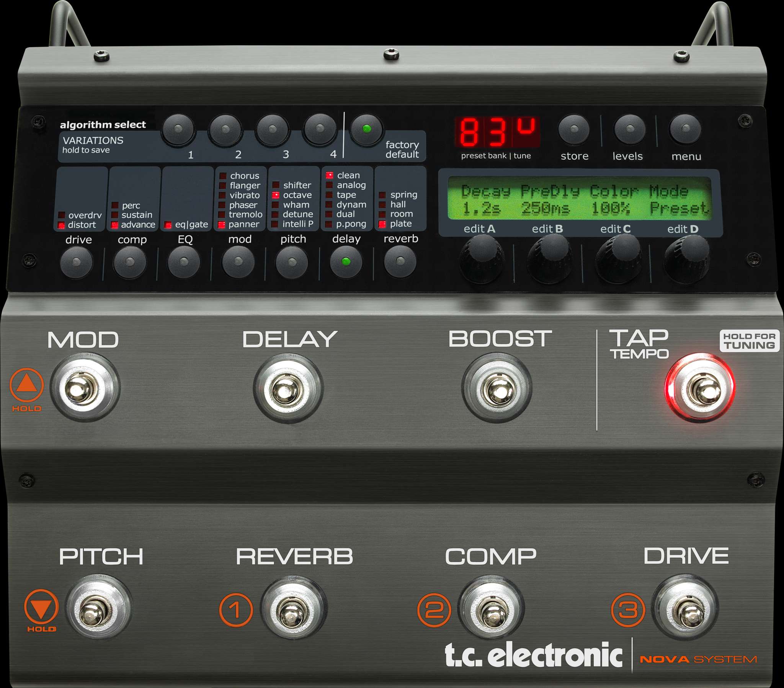Click the orange circled number 2 icon
This screenshot has width=784, height=688.
point(434,610)
